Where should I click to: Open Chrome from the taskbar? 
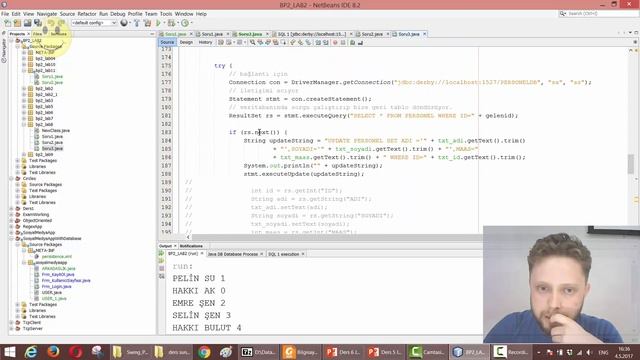204,352
